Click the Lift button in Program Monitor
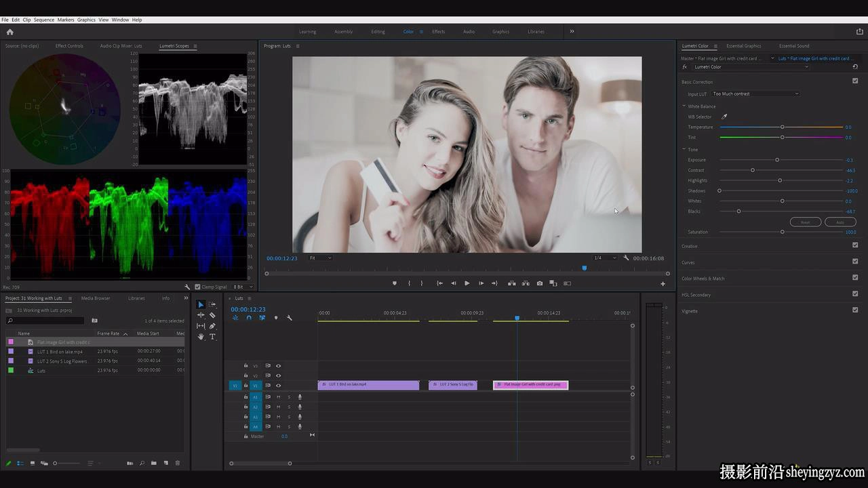Viewport: 868px width, 488px height. tap(512, 283)
